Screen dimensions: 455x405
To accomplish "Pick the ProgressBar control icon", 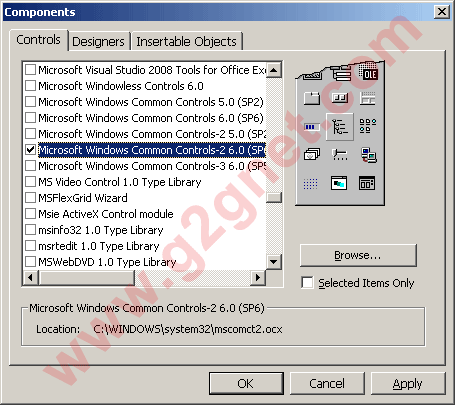I will point(312,127).
